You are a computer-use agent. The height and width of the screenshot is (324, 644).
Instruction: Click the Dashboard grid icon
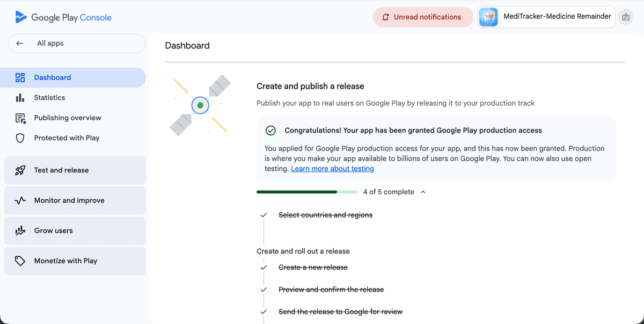pyautogui.click(x=20, y=77)
